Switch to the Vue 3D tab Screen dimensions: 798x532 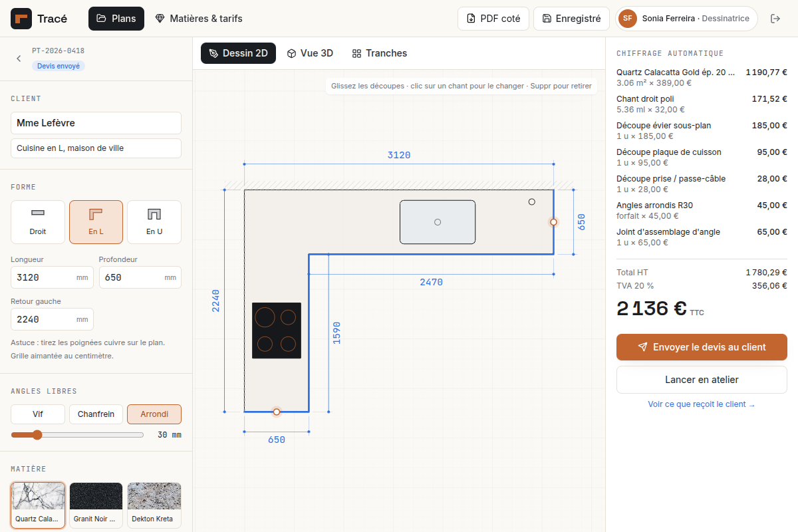coord(310,53)
